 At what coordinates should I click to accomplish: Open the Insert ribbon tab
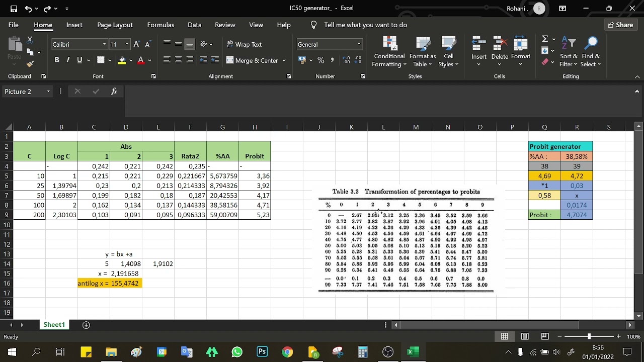pyautogui.click(x=74, y=25)
